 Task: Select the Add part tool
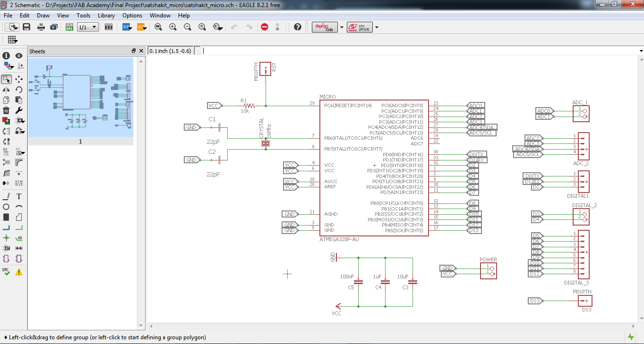[x=6, y=120]
